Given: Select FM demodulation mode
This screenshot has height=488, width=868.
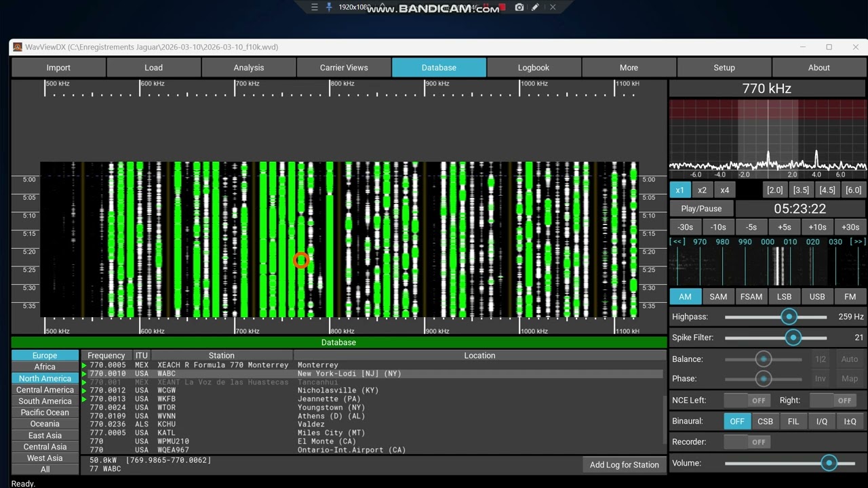Looking at the screenshot, I should [850, 297].
